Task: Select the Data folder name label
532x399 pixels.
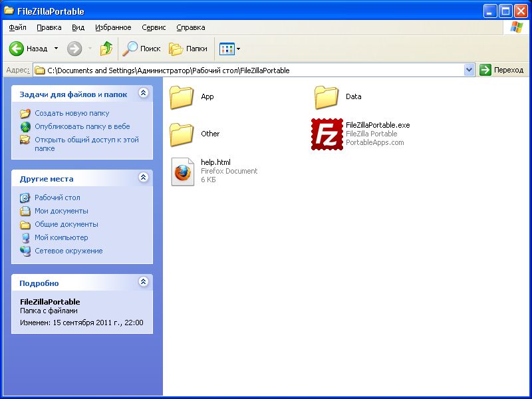Action: click(x=354, y=96)
